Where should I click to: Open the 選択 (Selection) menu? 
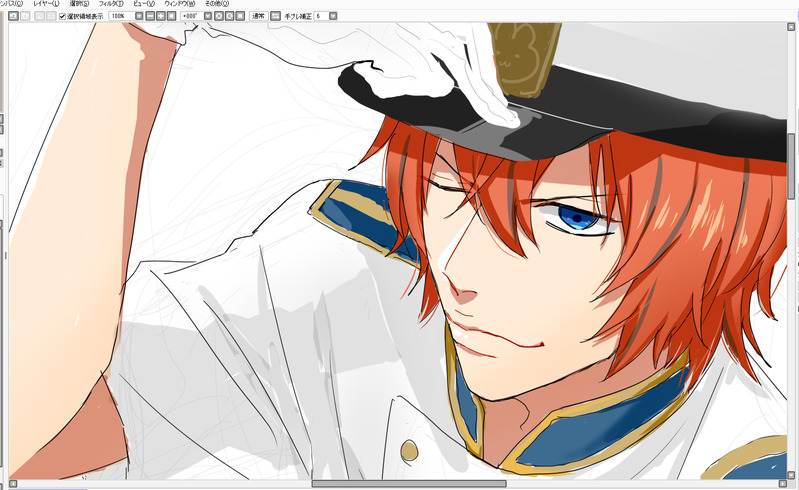(79, 4)
